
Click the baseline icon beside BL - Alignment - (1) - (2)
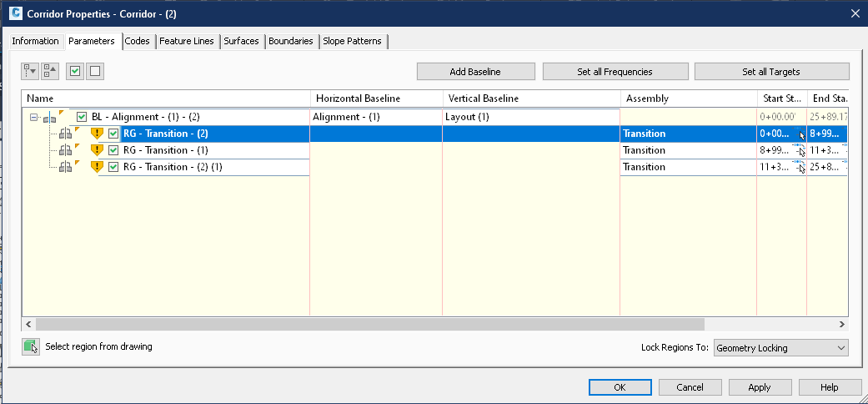pyautogui.click(x=50, y=118)
